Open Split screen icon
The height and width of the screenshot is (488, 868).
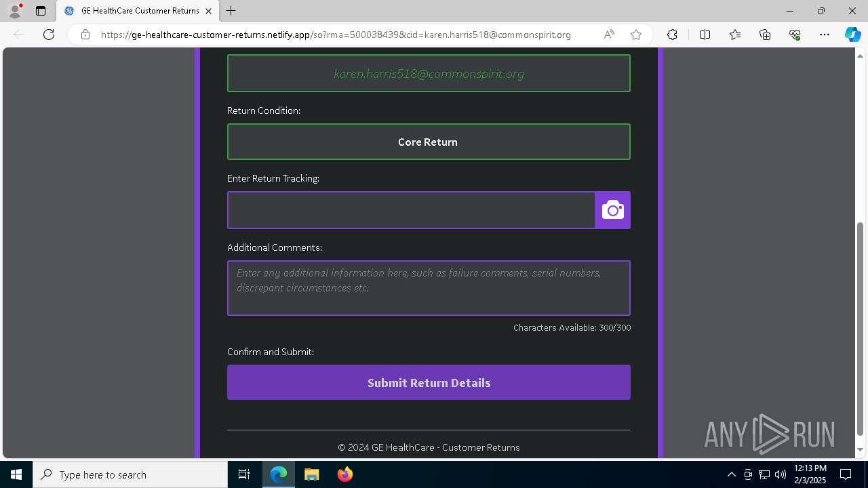point(705,35)
